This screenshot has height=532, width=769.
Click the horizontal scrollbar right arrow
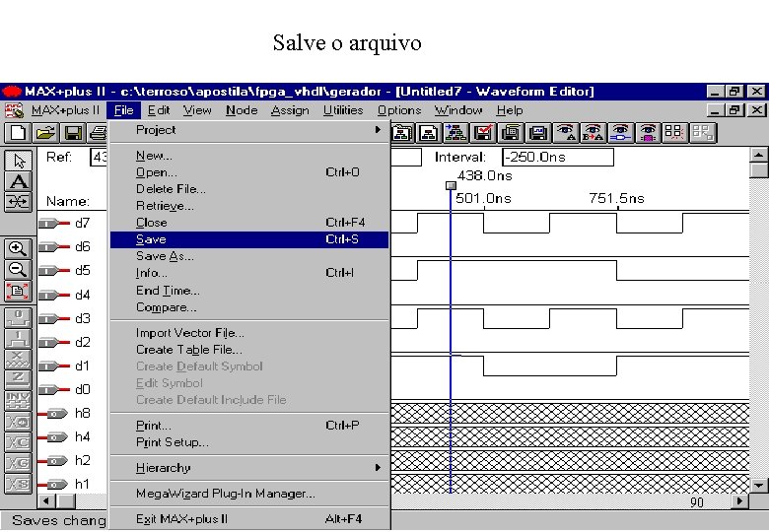739,500
